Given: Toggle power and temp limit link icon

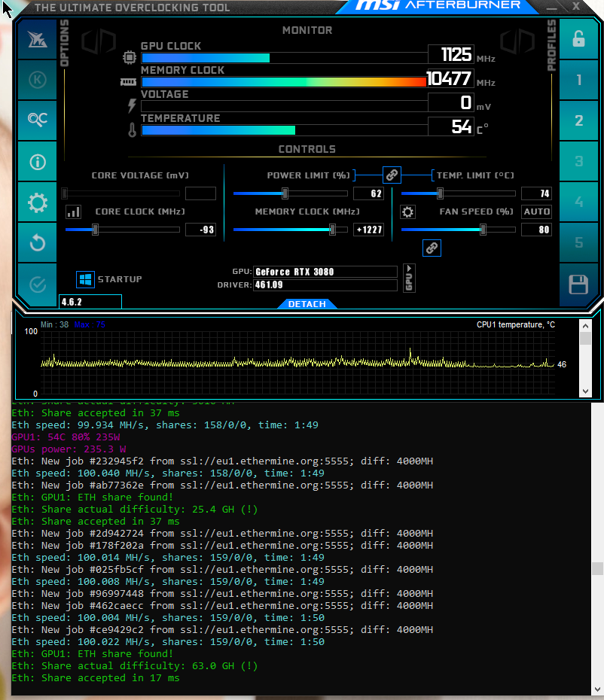Looking at the screenshot, I should pyautogui.click(x=392, y=175).
